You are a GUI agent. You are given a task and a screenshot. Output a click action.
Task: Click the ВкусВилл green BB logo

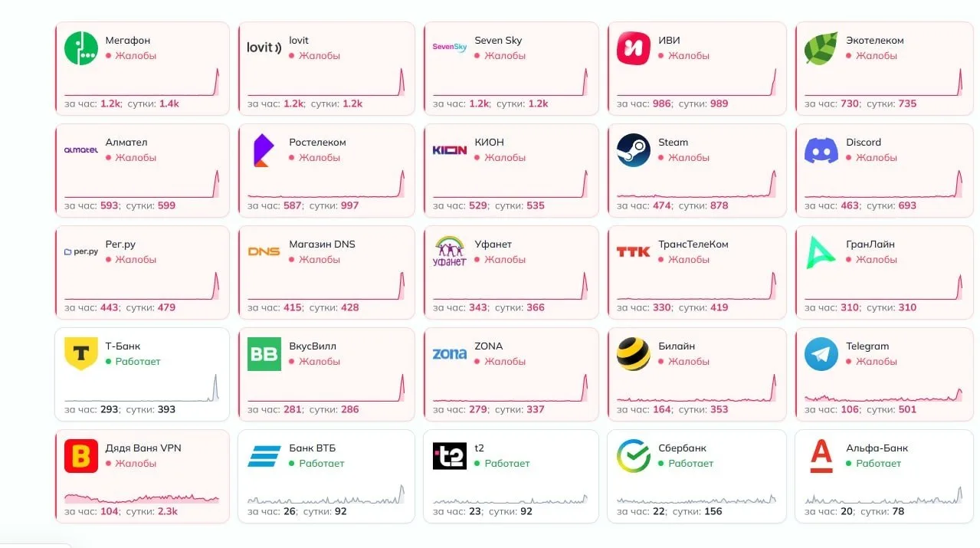(264, 353)
